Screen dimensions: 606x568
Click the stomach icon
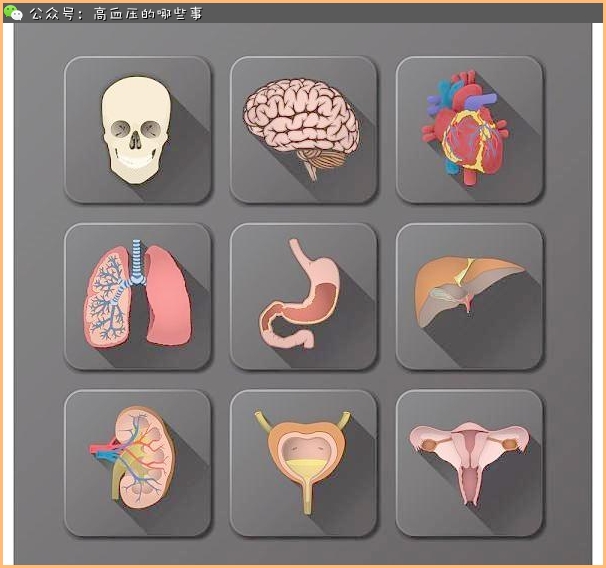click(303, 296)
